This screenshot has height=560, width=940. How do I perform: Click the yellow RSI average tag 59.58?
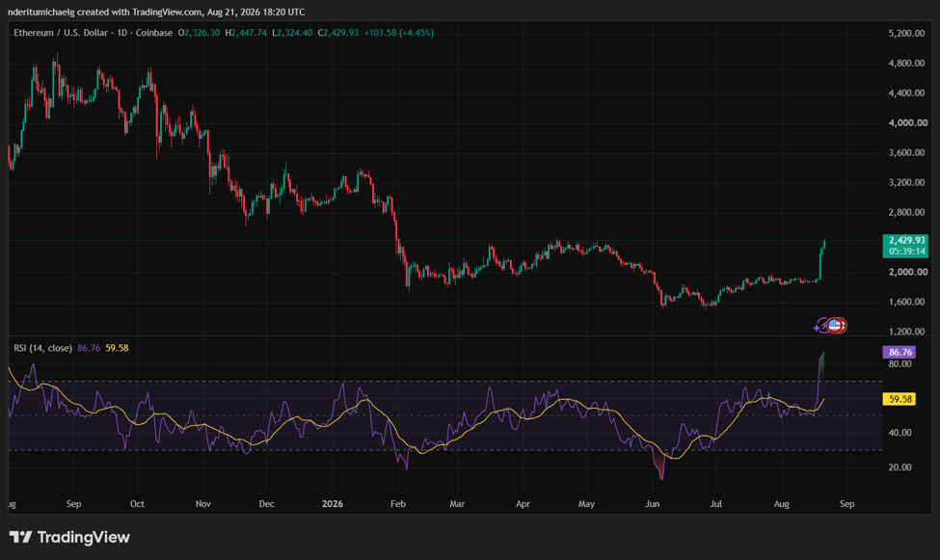pyautogui.click(x=900, y=399)
